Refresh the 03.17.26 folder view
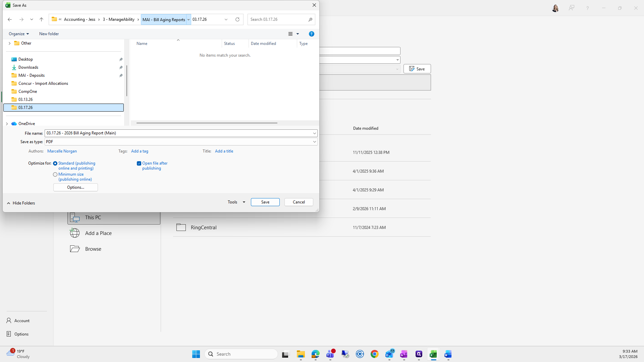The height and width of the screenshot is (362, 644). click(x=237, y=19)
